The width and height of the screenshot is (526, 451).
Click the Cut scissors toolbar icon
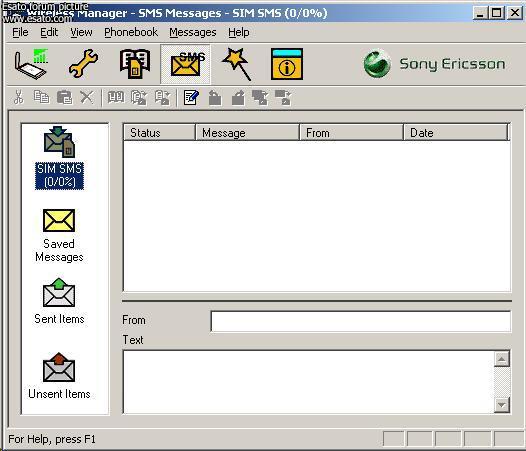click(19, 98)
